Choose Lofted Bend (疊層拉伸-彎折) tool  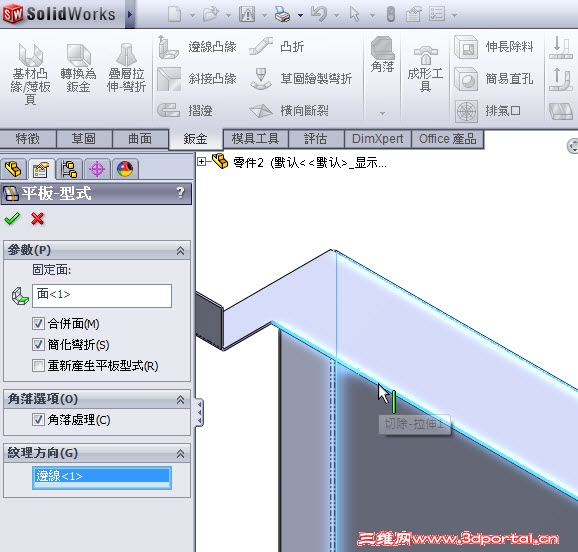(126, 68)
